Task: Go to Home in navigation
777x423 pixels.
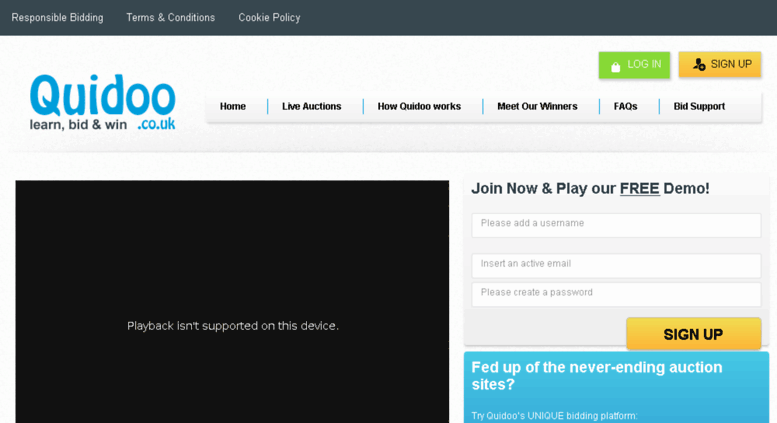Action: [x=233, y=106]
